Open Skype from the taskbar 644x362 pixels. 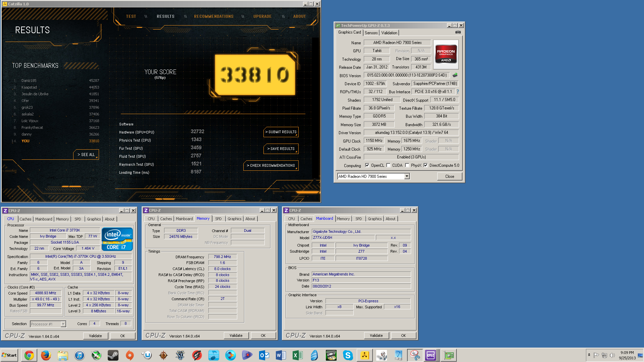(x=348, y=355)
